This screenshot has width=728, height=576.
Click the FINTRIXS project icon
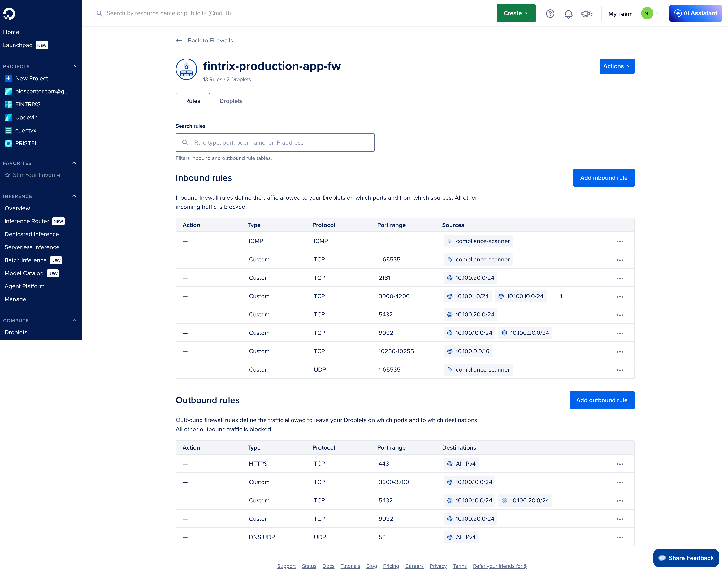(x=8, y=104)
